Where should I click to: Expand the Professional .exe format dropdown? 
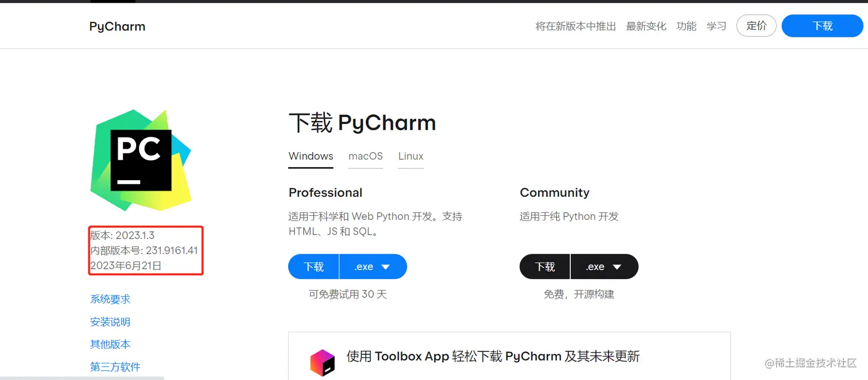pyautogui.click(x=373, y=267)
